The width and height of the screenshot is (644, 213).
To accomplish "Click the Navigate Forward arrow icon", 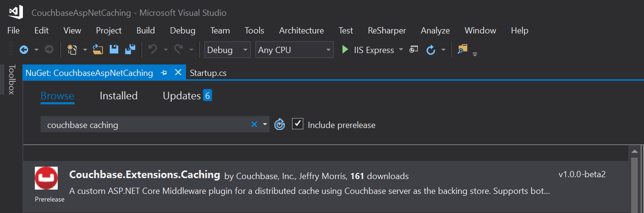I will point(49,50).
